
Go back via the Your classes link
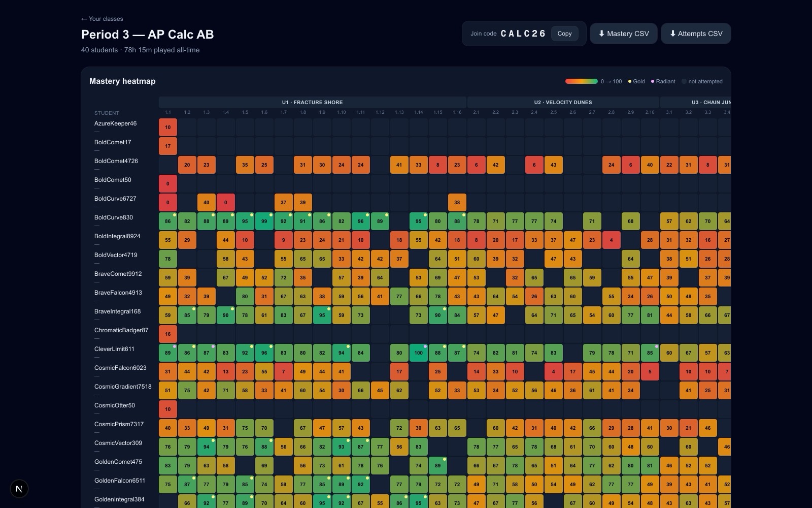[x=102, y=19]
